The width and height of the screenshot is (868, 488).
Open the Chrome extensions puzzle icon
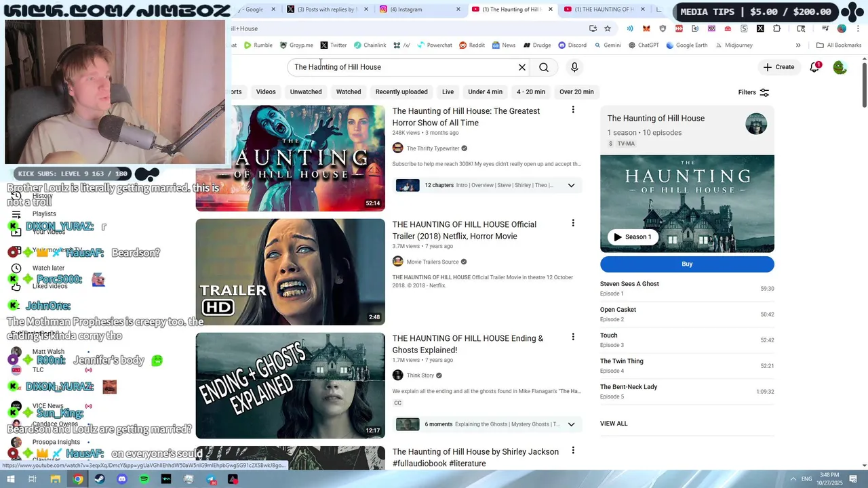(776, 28)
